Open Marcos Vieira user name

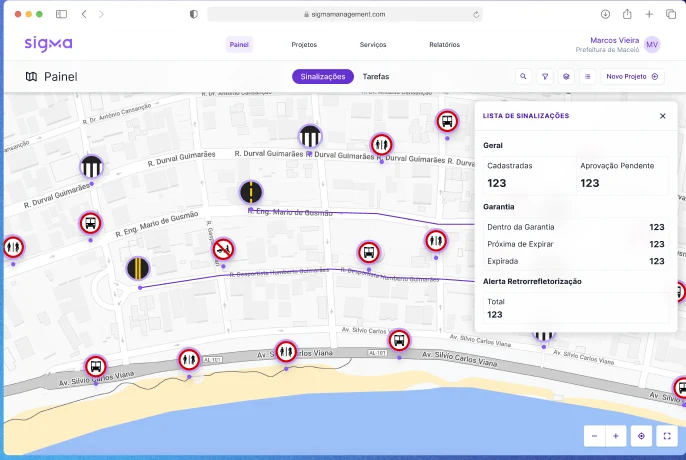pos(614,40)
